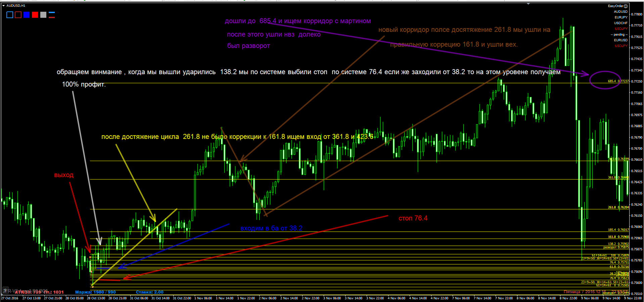Click the gray square button

click(43, 15)
